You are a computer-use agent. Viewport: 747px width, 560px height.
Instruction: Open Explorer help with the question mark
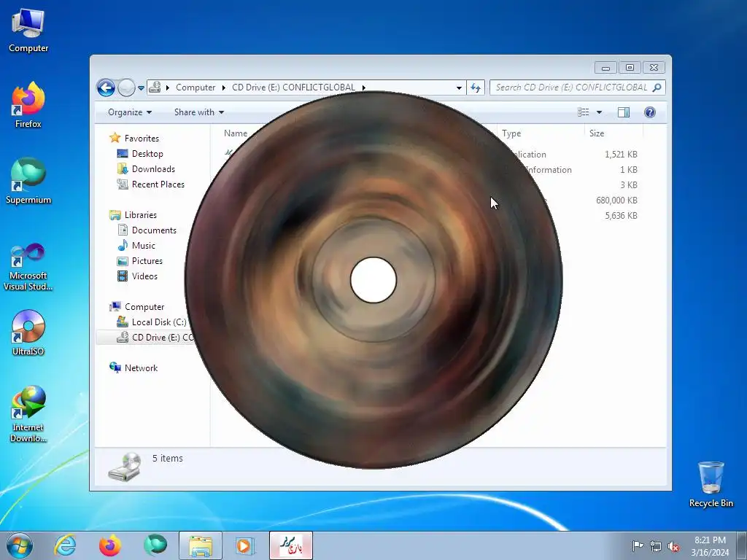click(649, 112)
